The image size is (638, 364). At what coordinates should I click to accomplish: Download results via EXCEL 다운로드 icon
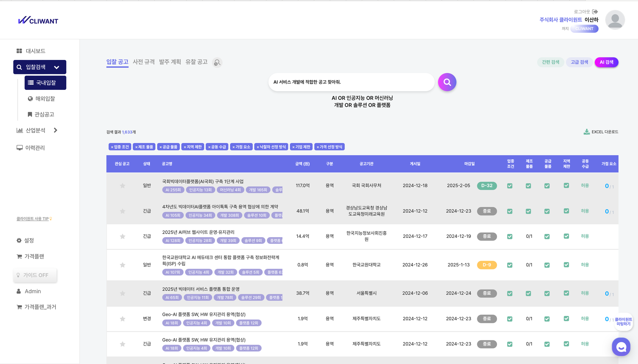coord(586,132)
